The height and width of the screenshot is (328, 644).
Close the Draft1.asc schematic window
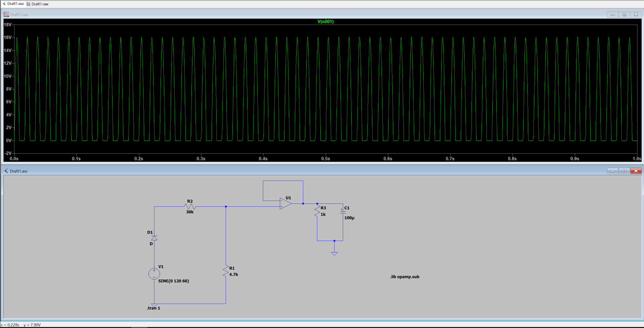tap(636, 171)
